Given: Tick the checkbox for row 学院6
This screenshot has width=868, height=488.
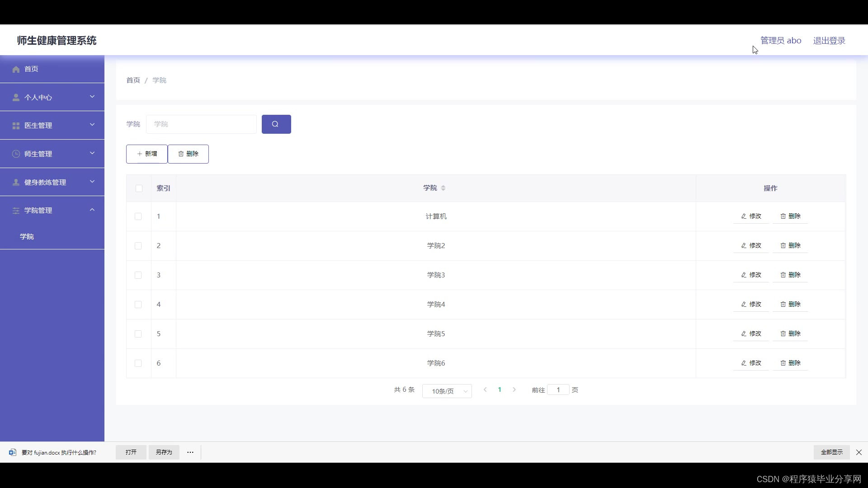Looking at the screenshot, I should pyautogui.click(x=138, y=363).
